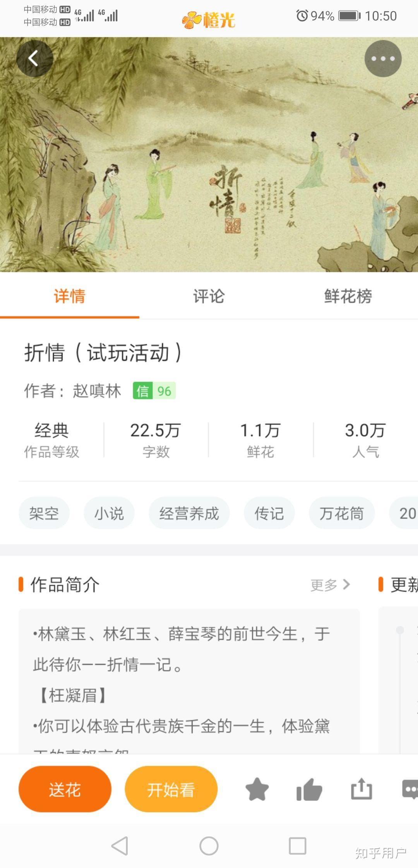Screen dimensions: 418x868
Task: Tap the 开始看 button
Action: [171, 789]
